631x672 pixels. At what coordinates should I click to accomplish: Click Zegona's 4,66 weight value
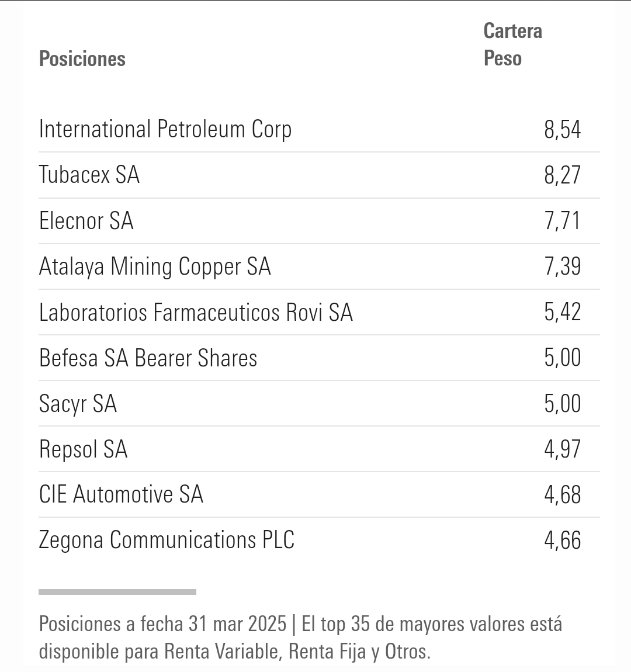(563, 540)
